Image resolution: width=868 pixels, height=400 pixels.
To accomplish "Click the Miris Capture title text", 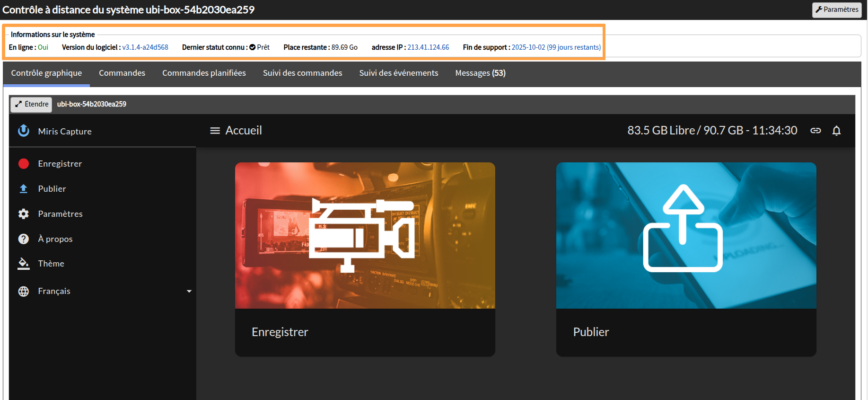I will click(65, 132).
